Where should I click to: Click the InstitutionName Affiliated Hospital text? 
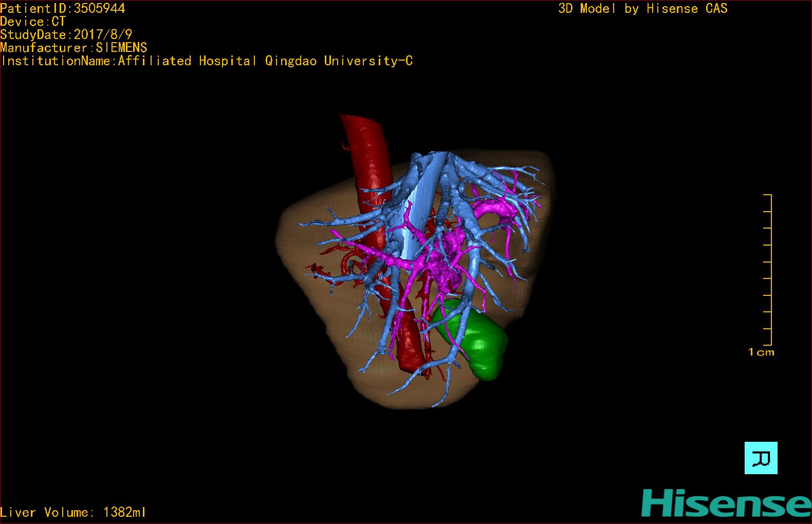coord(207,61)
